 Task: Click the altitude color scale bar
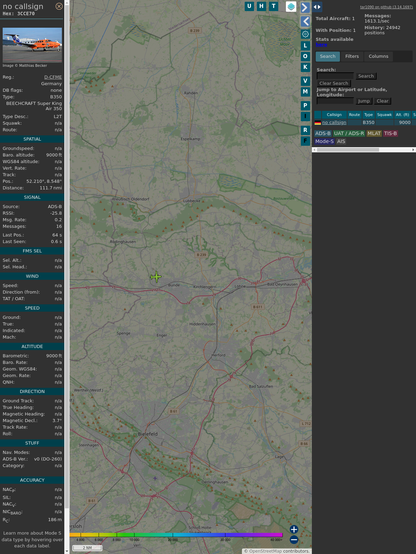pos(176,535)
